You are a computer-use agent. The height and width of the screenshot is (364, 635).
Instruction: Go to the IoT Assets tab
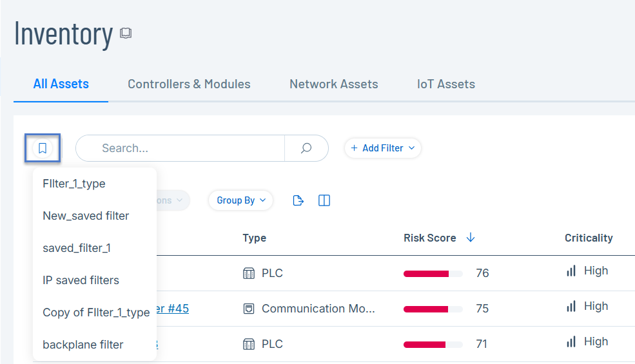[446, 84]
